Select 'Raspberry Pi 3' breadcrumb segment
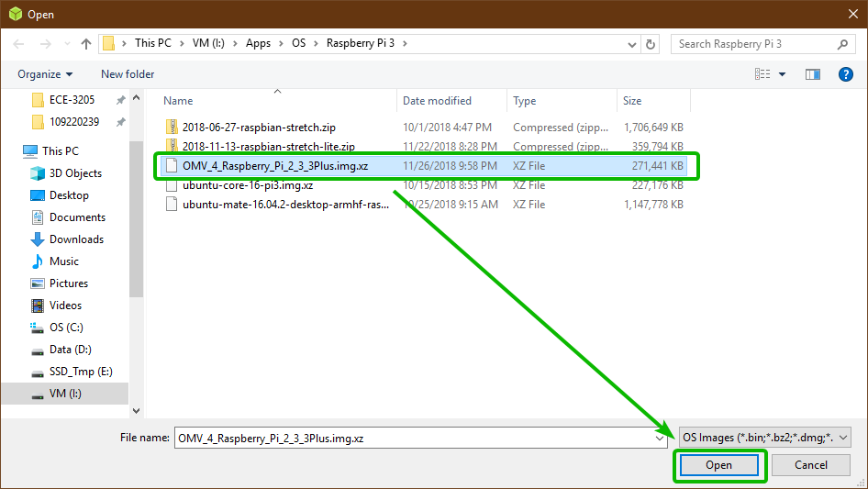Image resolution: width=868 pixels, height=489 pixels. (361, 43)
